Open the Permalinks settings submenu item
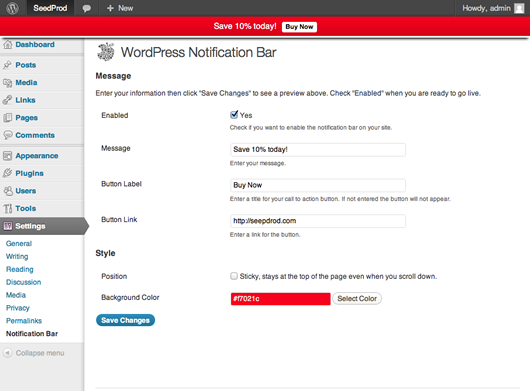This screenshot has height=391, width=530. pyautogui.click(x=24, y=321)
